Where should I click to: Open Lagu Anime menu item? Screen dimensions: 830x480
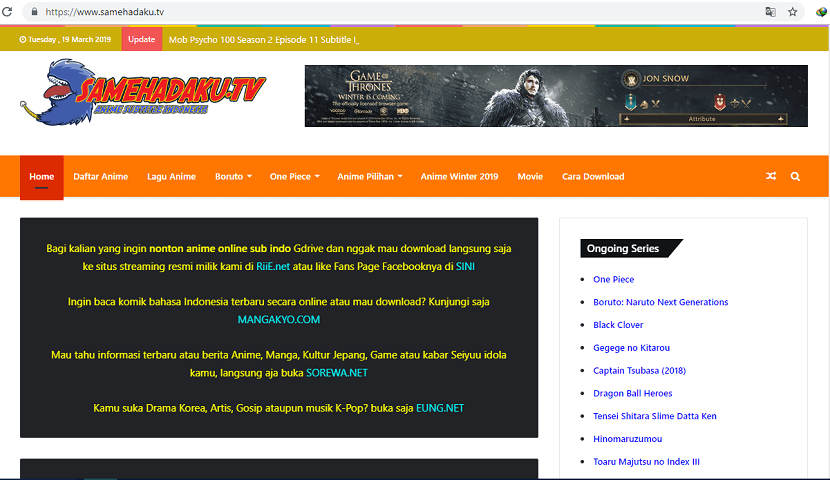[172, 177]
